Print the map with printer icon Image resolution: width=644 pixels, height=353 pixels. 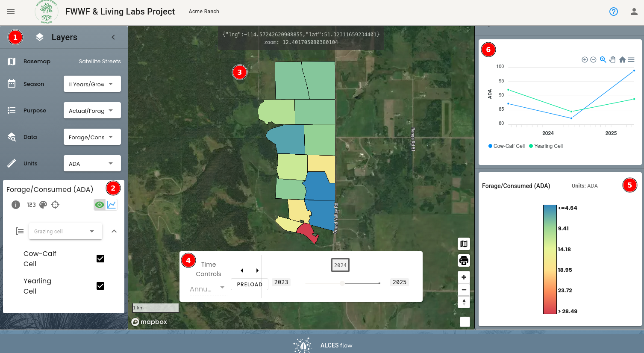pyautogui.click(x=464, y=260)
